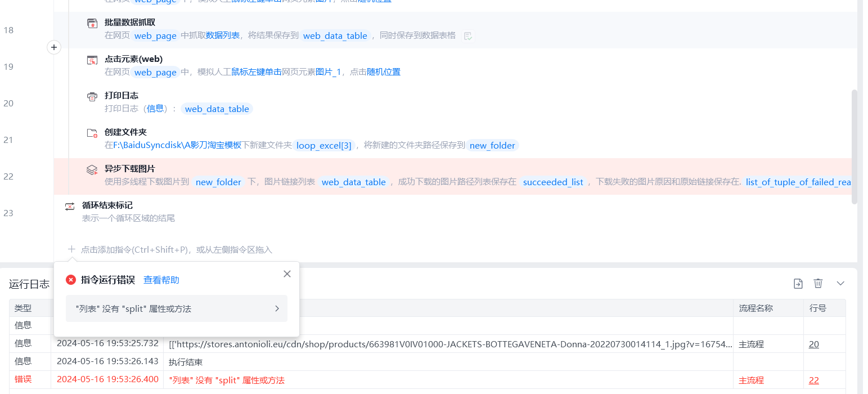Screen dimensions: 868x394
Task: Click 点击添加指令 to add a command
Action: tap(177, 249)
